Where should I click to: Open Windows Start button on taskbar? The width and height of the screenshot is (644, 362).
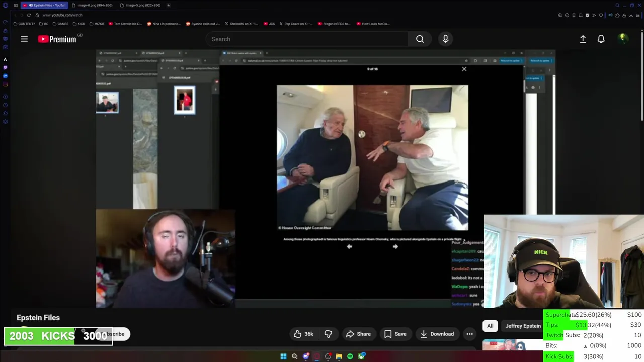coord(283,356)
